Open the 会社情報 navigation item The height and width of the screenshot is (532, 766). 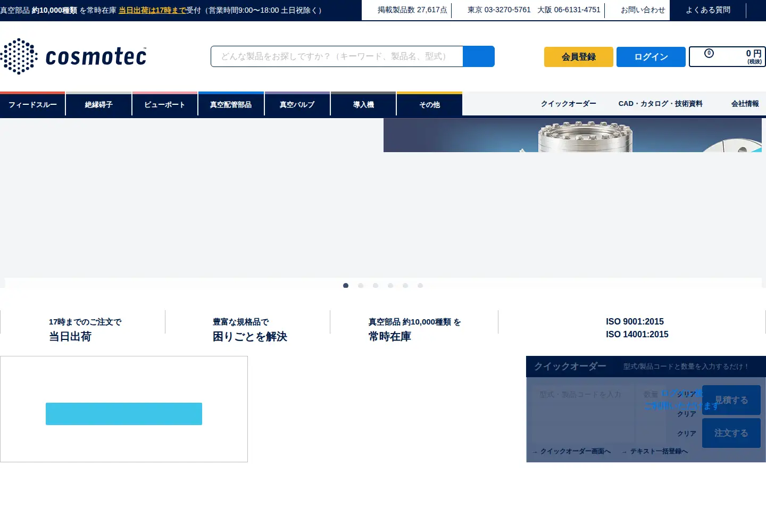coord(745,104)
